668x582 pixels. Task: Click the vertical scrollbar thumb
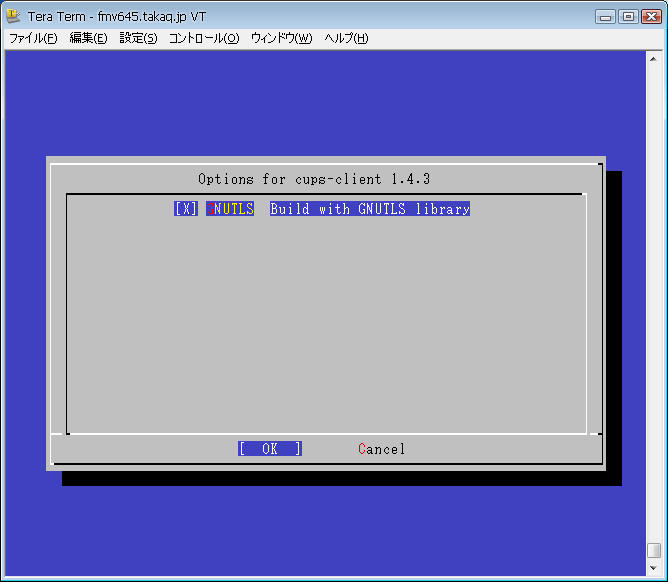[654, 550]
